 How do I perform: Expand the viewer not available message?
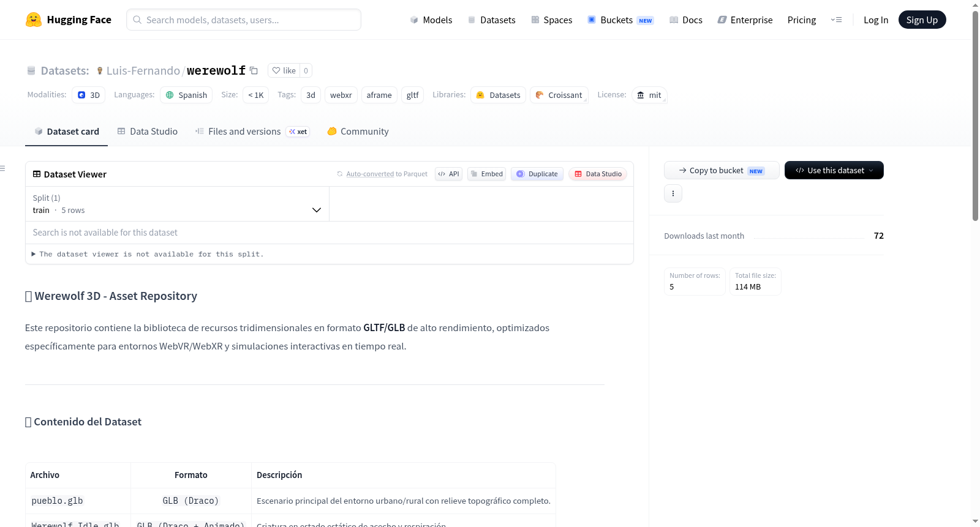tap(148, 254)
